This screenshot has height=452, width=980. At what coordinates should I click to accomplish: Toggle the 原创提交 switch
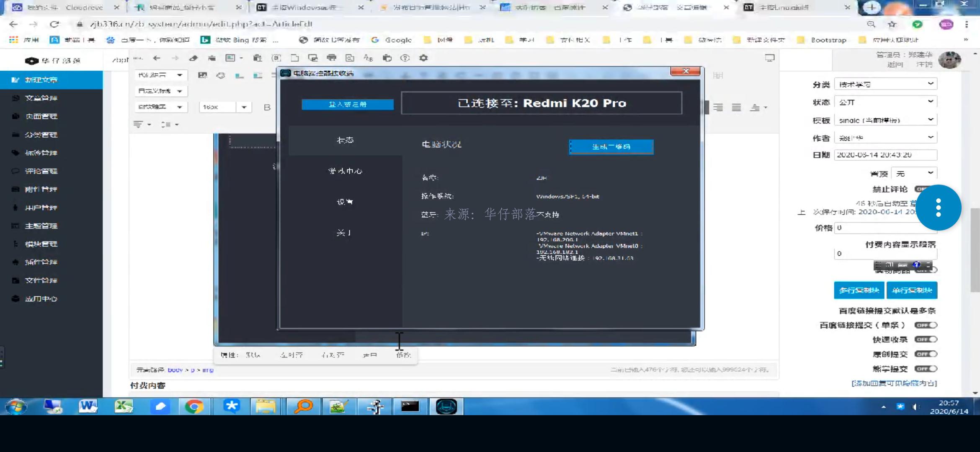[x=926, y=354]
